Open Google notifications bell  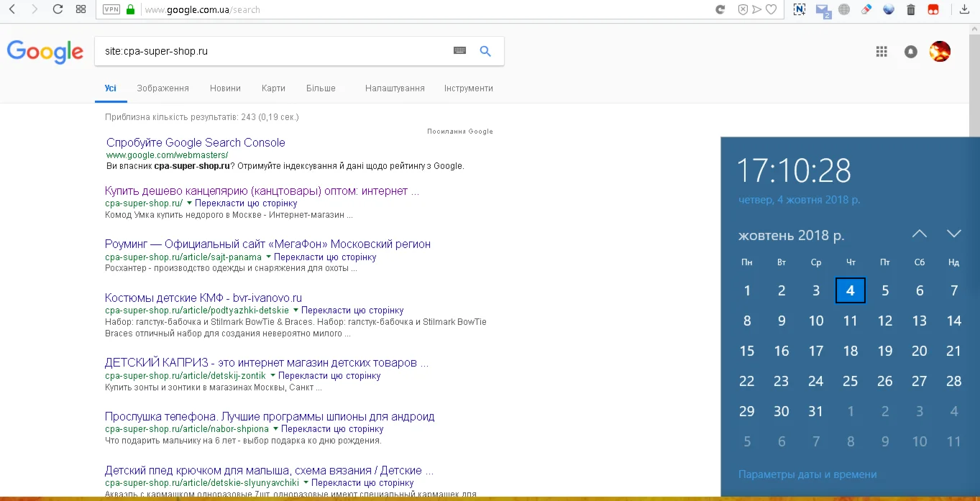tap(911, 51)
